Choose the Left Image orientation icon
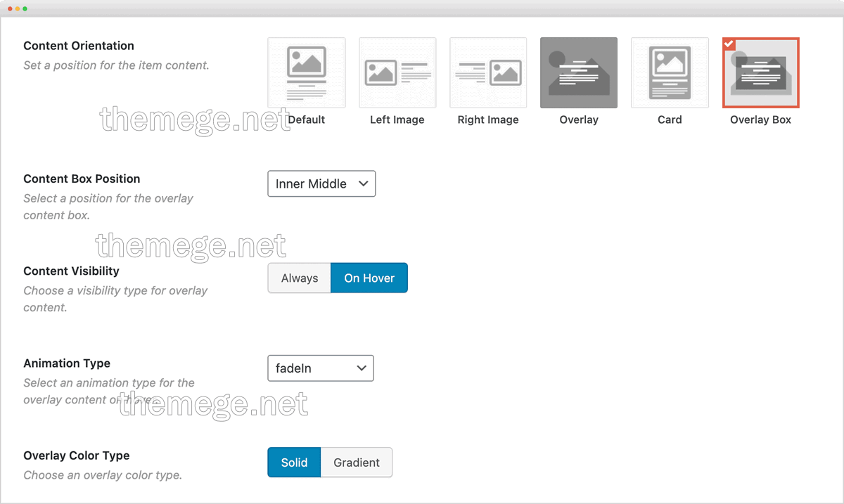 pyautogui.click(x=397, y=73)
